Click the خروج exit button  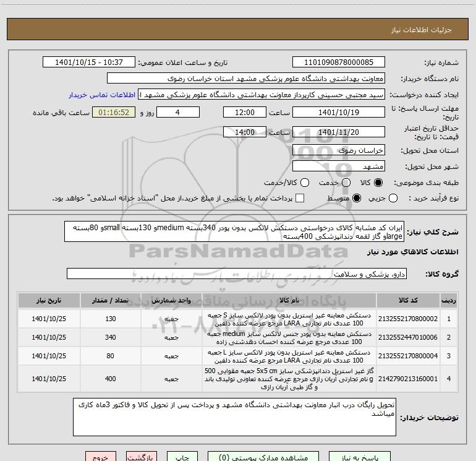point(101,457)
